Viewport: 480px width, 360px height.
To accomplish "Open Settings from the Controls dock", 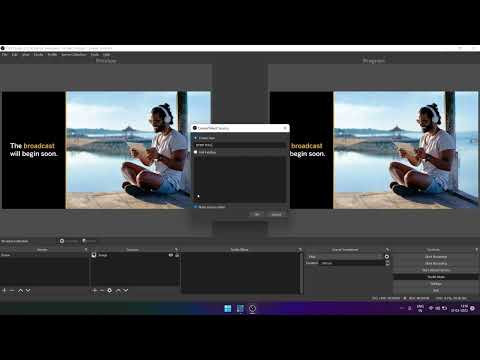I will tap(436, 284).
